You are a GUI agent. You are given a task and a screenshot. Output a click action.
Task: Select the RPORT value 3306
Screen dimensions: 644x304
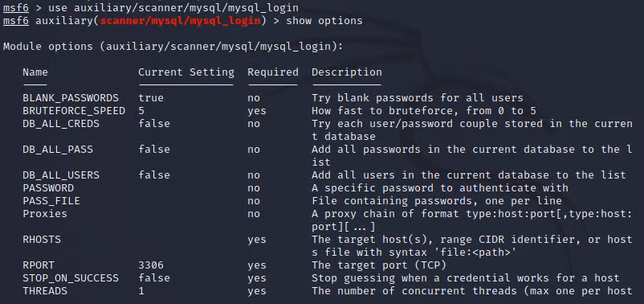(151, 265)
